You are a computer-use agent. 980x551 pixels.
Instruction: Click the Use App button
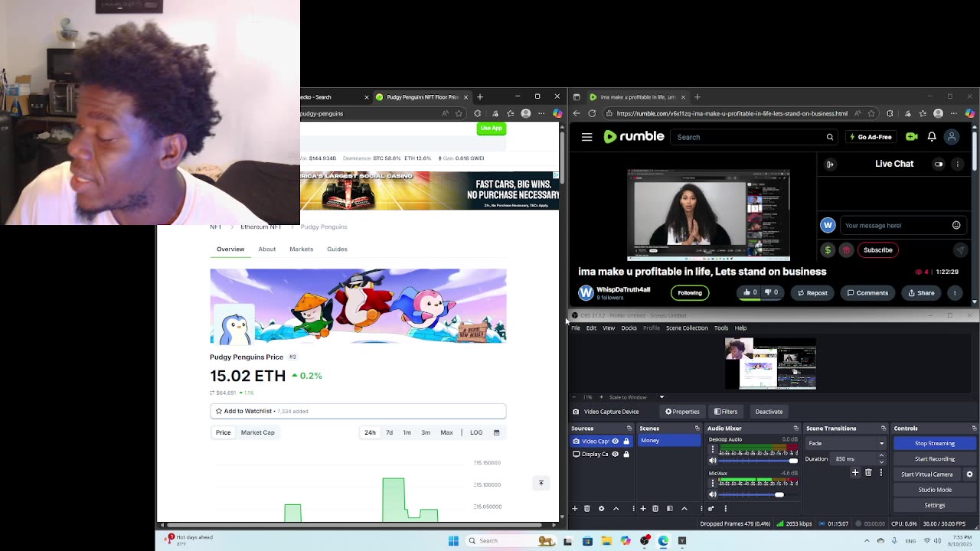click(492, 128)
